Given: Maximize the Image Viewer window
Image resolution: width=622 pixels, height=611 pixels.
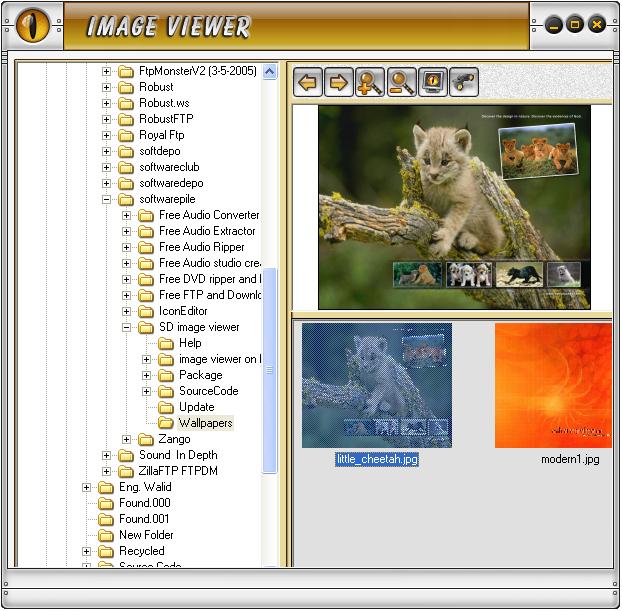Looking at the screenshot, I should [x=575, y=25].
